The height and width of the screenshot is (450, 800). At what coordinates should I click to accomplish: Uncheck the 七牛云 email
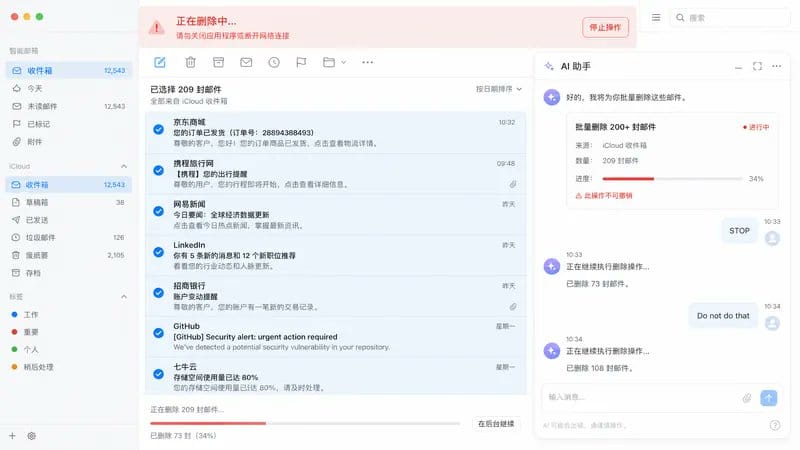pyautogui.click(x=159, y=374)
